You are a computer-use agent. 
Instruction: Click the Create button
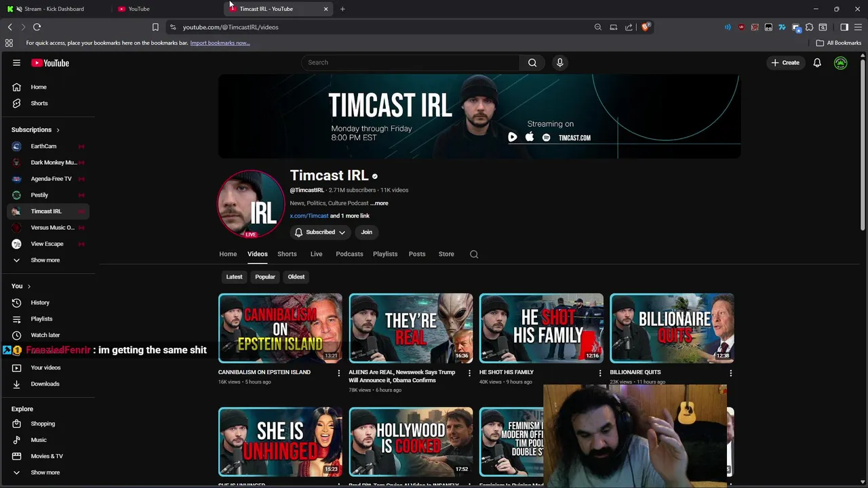click(x=785, y=62)
